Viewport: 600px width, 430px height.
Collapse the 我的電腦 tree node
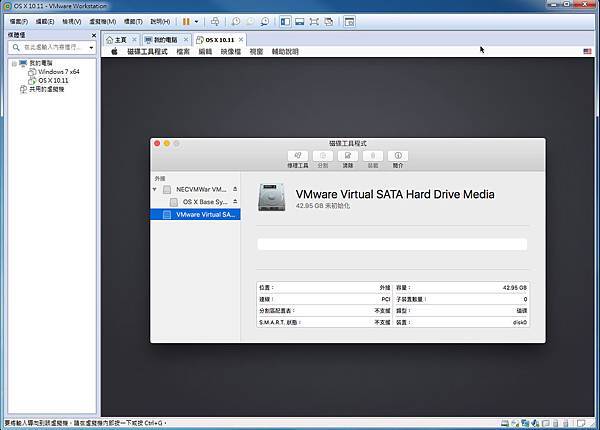pyautogui.click(x=14, y=64)
